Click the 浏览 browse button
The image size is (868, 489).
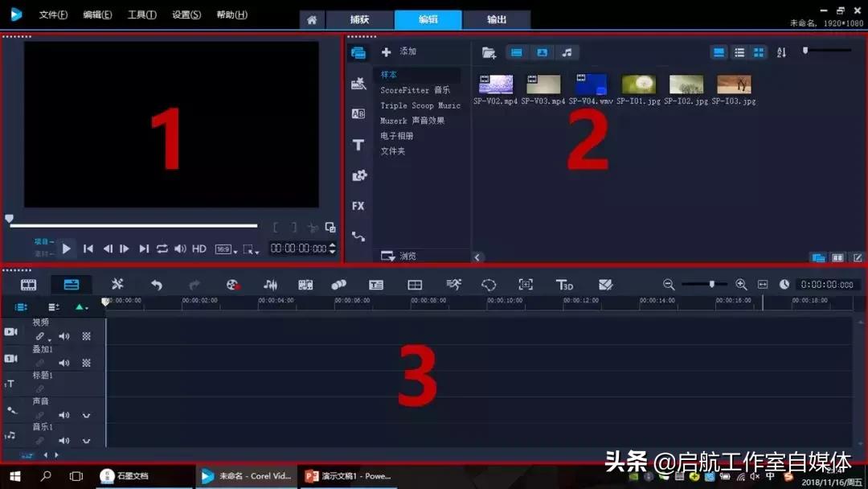396,255
